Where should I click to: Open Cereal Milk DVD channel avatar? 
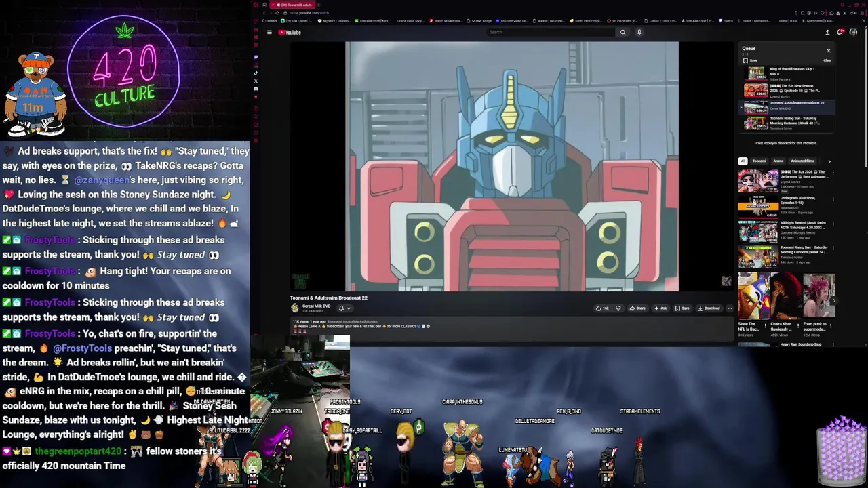pos(295,308)
